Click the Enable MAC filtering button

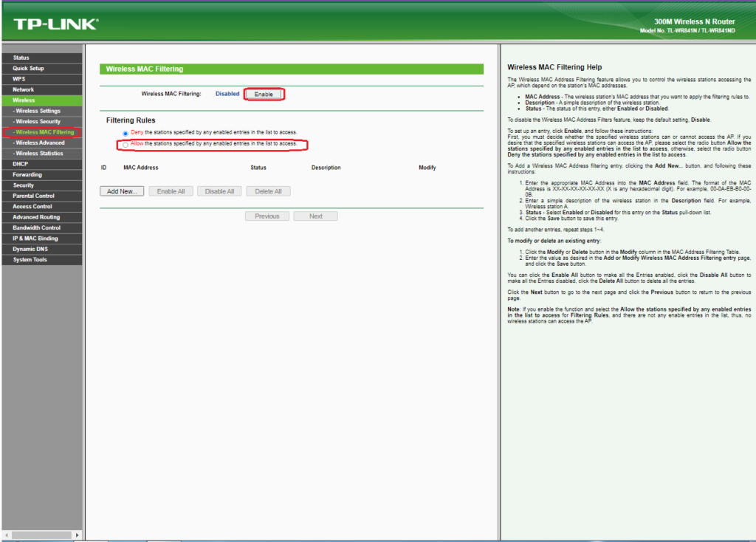pos(264,94)
